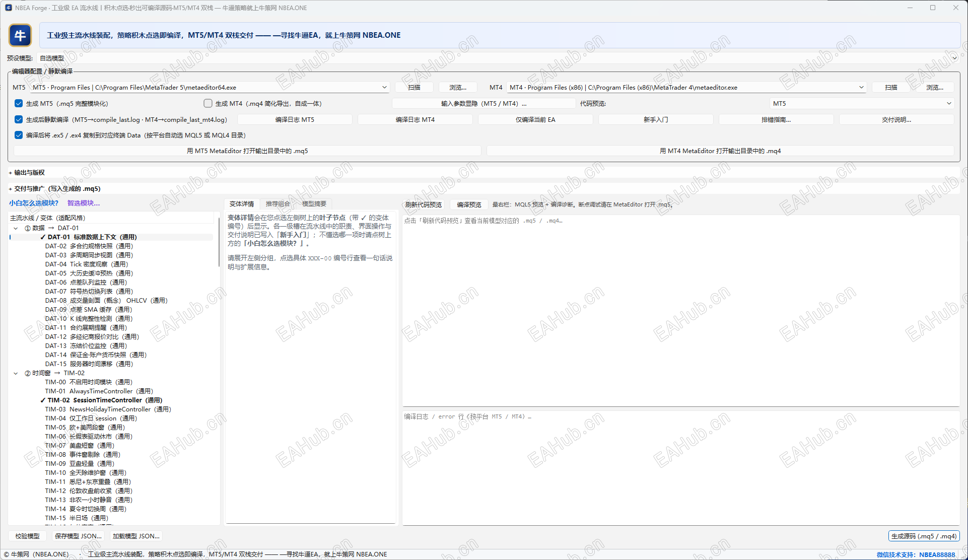The image size is (968, 560).
Task: Click the blue 牛 app logo icon
Action: tap(20, 35)
